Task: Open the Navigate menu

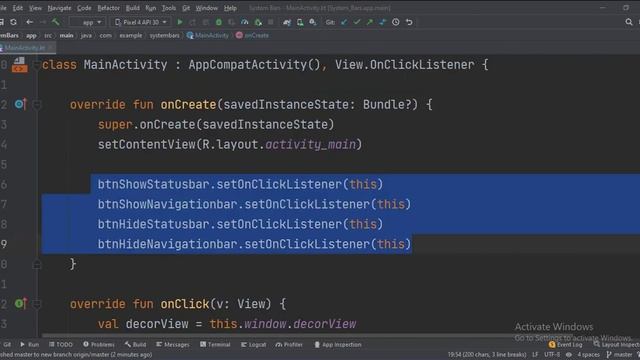Action: [x=59, y=8]
